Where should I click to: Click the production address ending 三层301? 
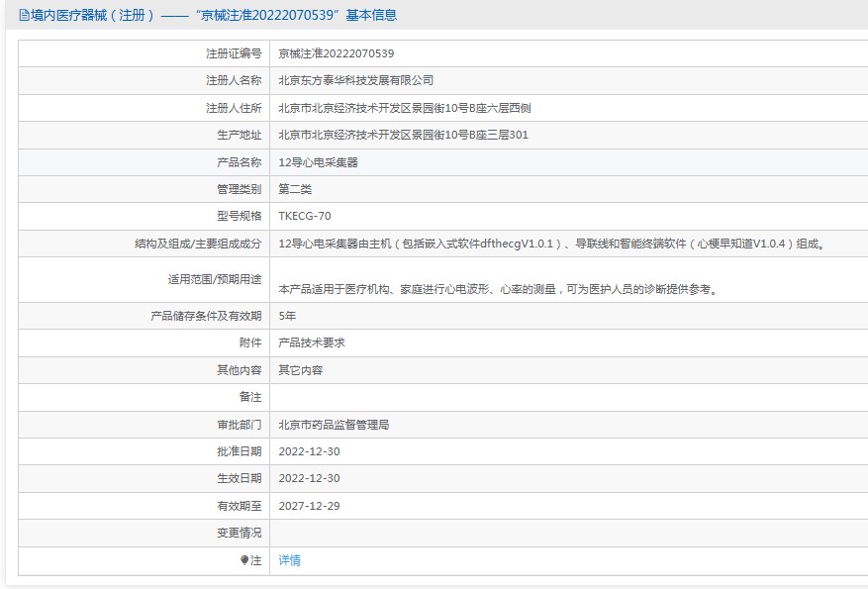coord(403,135)
